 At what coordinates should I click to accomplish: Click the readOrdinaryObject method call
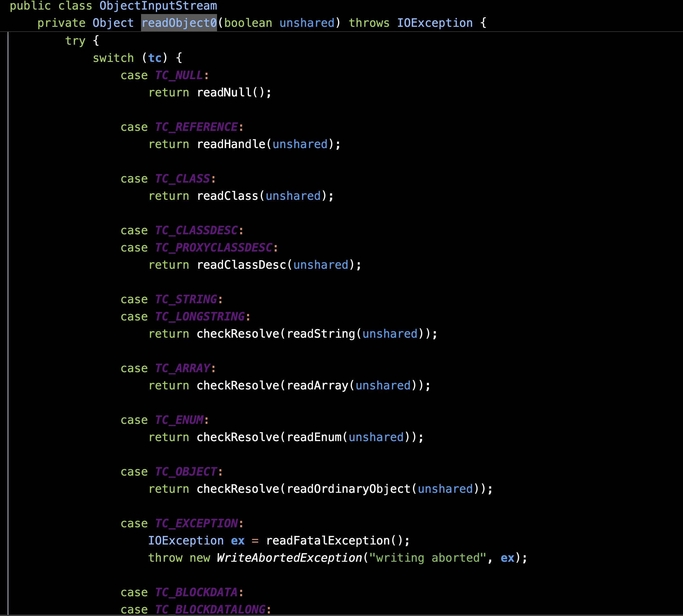[x=349, y=489]
